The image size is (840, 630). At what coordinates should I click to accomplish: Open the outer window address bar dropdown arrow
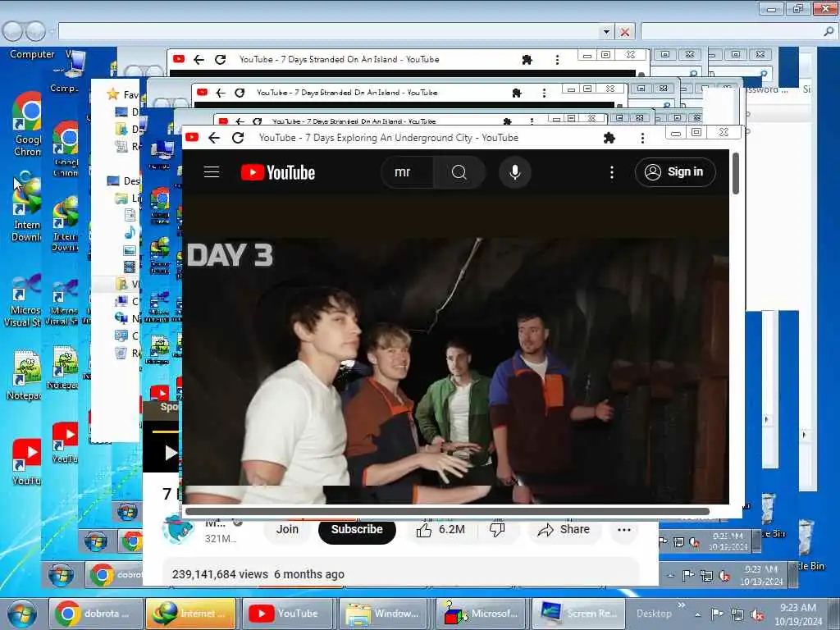coord(606,32)
